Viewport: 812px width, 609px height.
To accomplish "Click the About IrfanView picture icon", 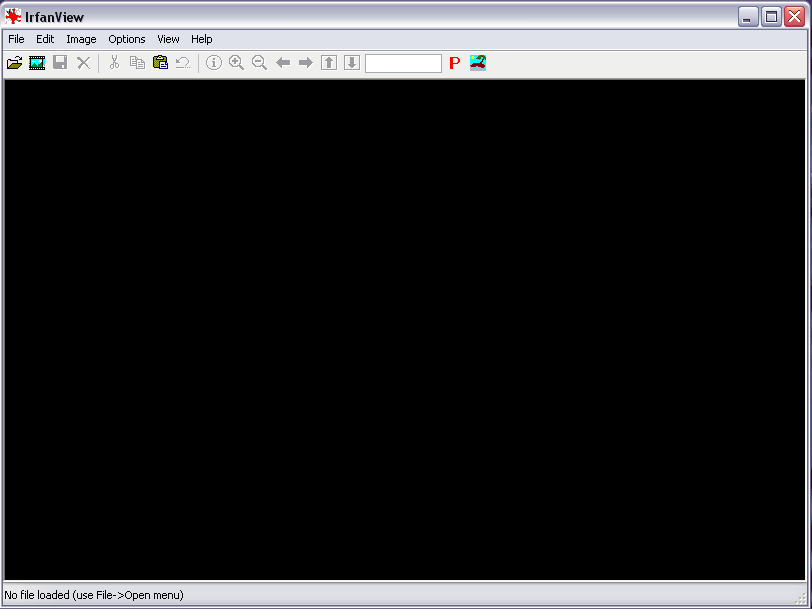I will (x=478, y=63).
